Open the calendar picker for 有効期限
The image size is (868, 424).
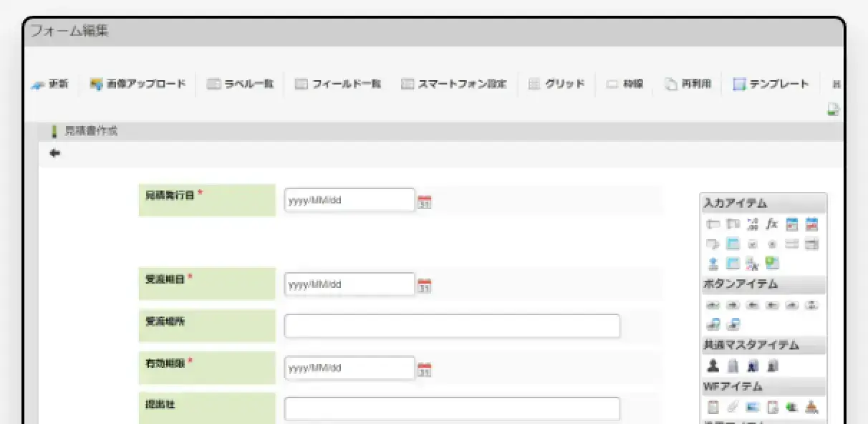click(425, 369)
